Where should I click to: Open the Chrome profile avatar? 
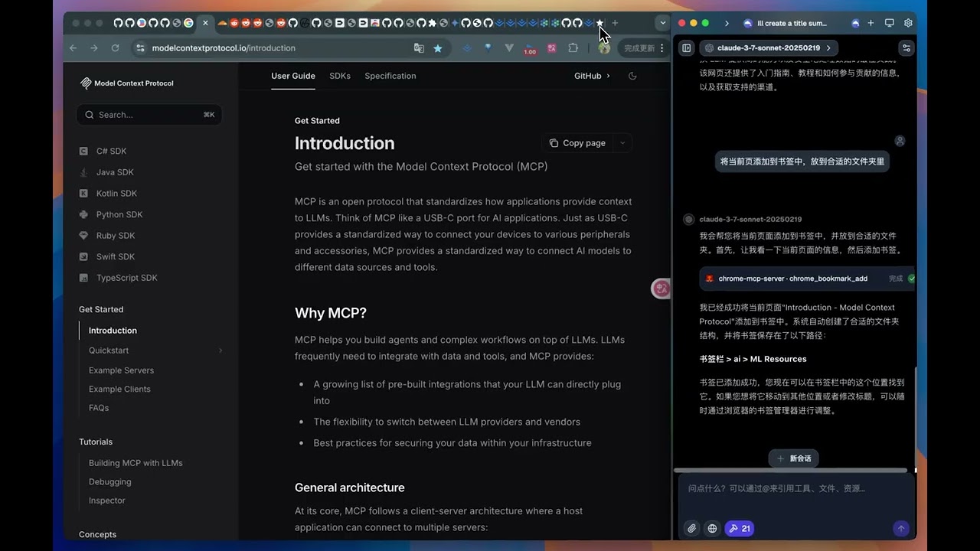click(x=604, y=47)
